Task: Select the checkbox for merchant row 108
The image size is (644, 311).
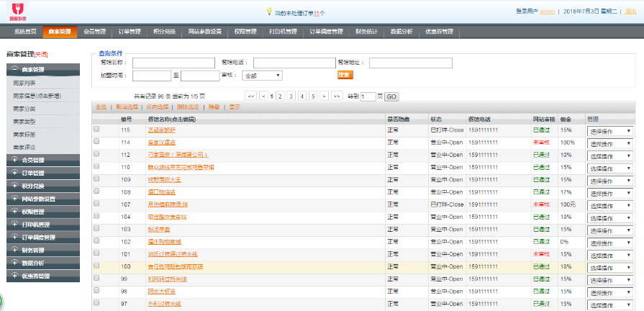Action: pyautogui.click(x=96, y=191)
